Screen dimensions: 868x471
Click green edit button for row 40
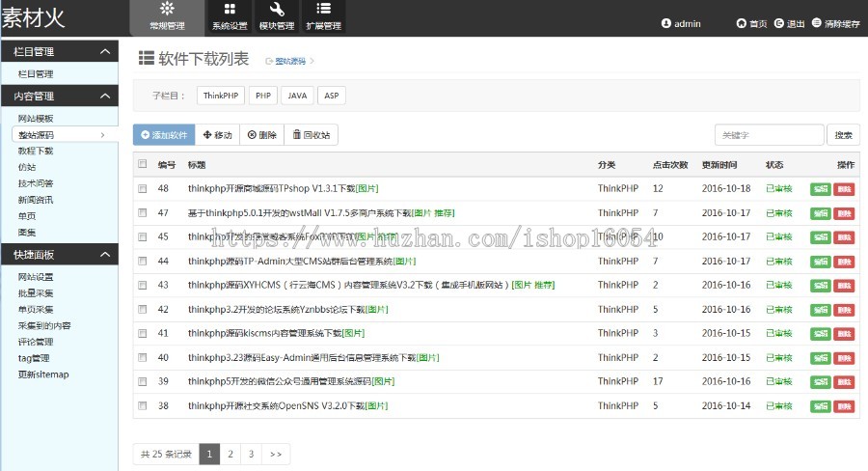(x=821, y=358)
